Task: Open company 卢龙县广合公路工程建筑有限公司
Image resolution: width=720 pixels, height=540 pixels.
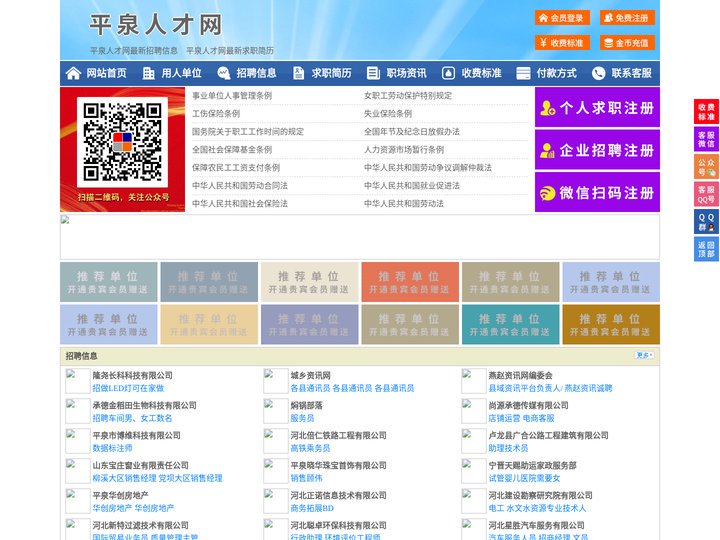Action: tap(548, 435)
